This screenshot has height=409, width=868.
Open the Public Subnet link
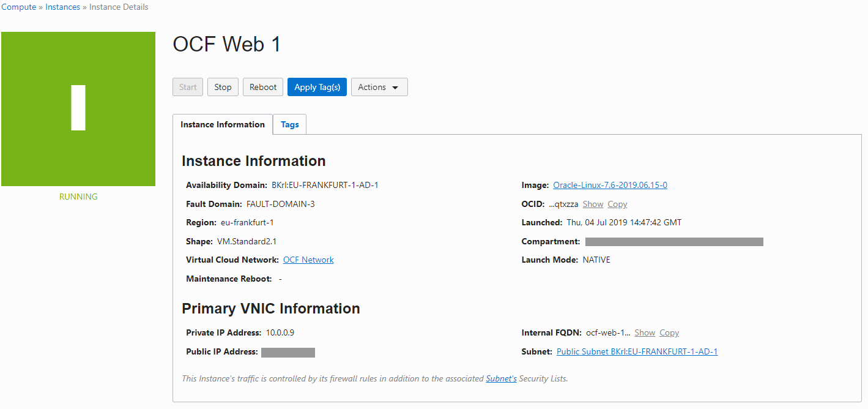click(x=637, y=351)
